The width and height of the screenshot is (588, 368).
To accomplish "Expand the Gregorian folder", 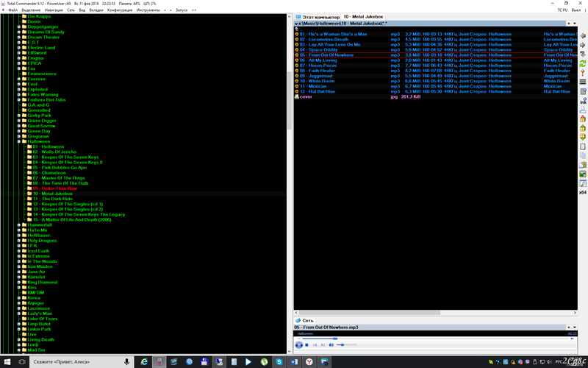I will [x=19, y=136].
